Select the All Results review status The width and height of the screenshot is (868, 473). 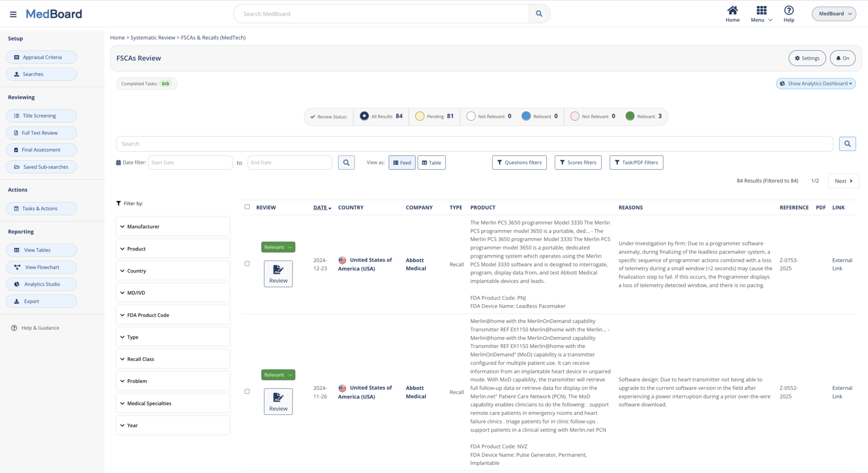pyautogui.click(x=364, y=116)
